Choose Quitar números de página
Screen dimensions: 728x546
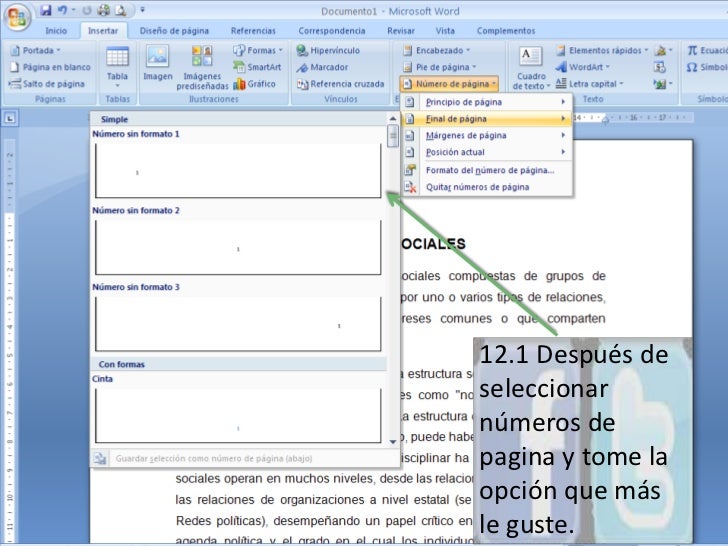coord(487,187)
